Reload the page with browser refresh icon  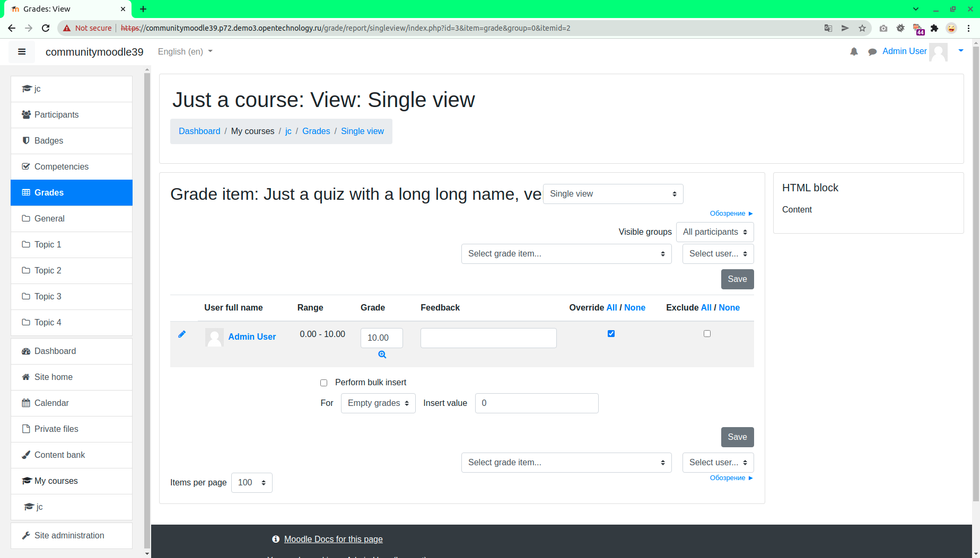[x=46, y=28]
